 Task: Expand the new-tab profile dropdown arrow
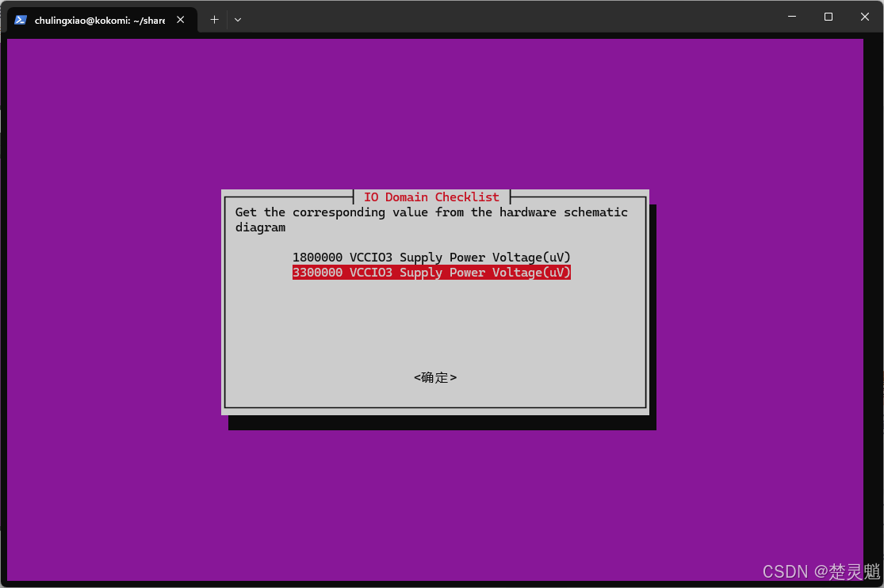tap(238, 20)
